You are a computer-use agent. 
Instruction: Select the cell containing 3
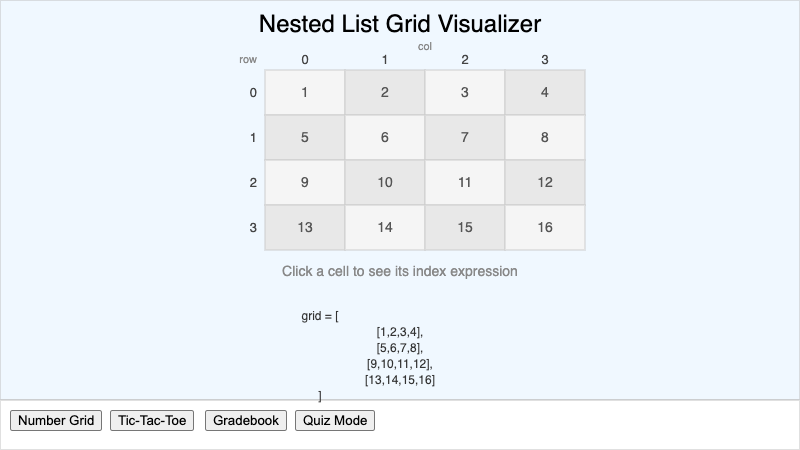click(465, 93)
